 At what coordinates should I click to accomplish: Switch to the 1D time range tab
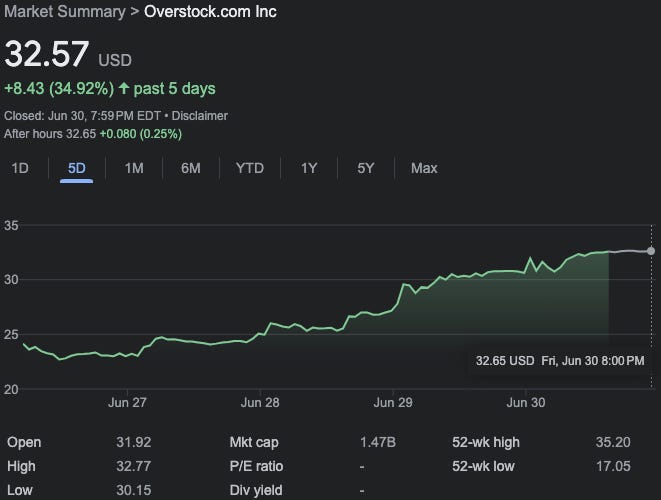click(x=20, y=168)
